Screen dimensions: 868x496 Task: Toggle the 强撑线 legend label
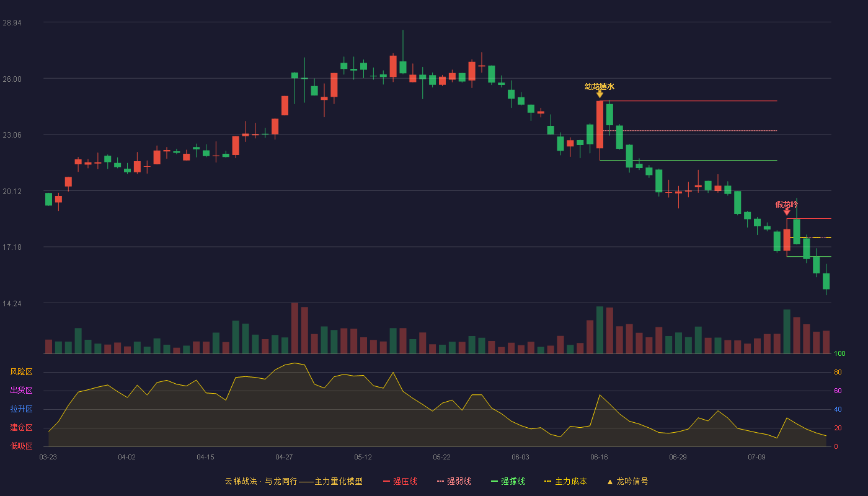tap(513, 481)
